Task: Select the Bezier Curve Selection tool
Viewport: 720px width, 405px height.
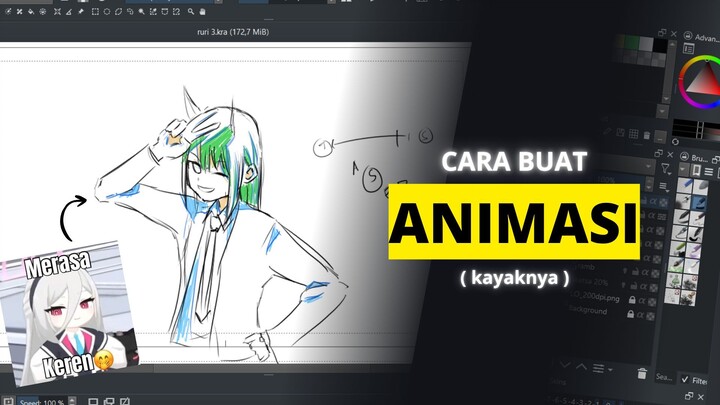Action: coord(164,11)
